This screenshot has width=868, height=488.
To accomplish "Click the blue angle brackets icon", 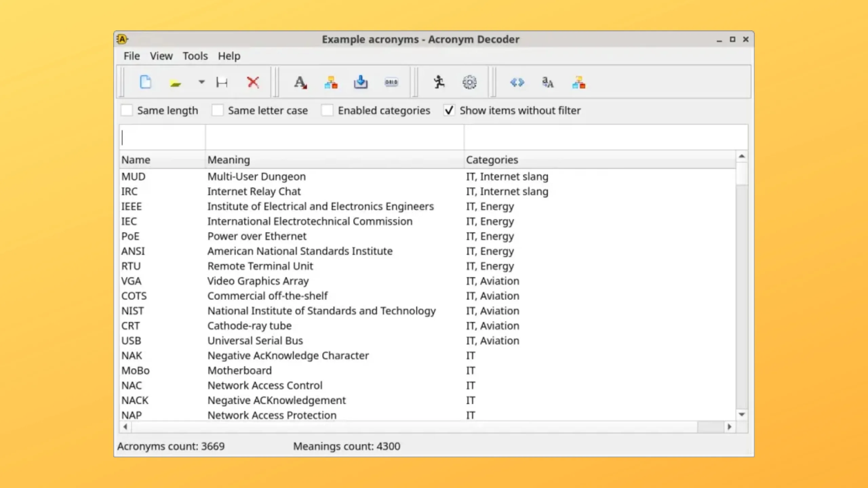I will tap(517, 82).
